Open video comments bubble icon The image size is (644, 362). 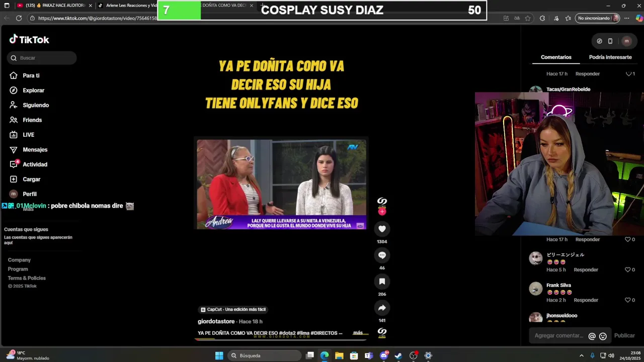click(x=382, y=255)
